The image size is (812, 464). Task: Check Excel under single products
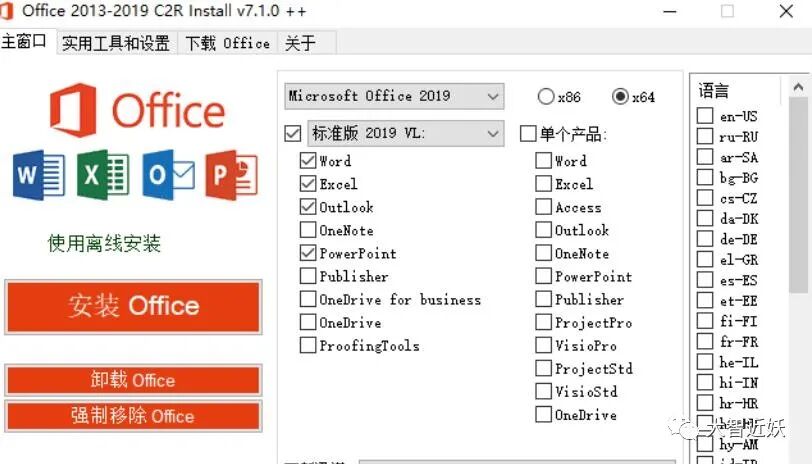click(x=543, y=184)
